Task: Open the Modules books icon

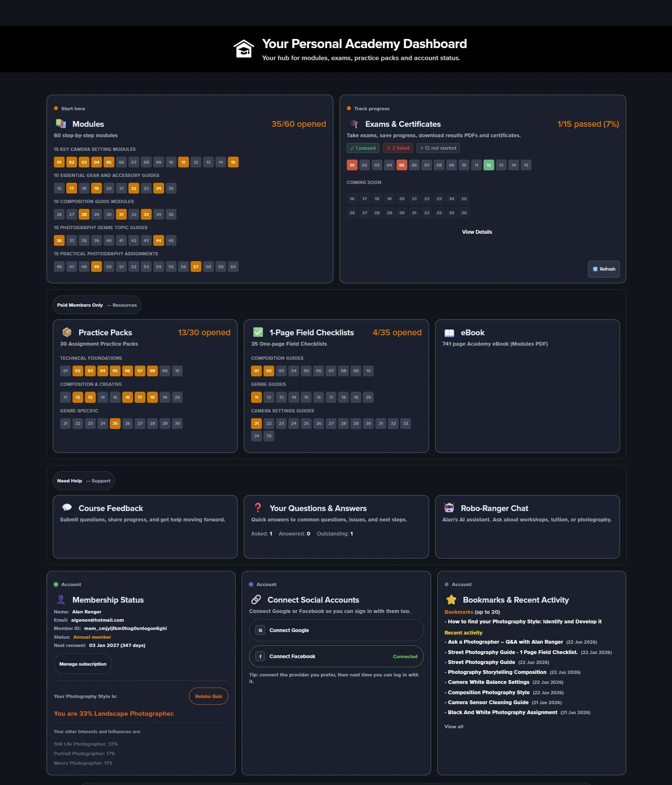Action: point(61,124)
